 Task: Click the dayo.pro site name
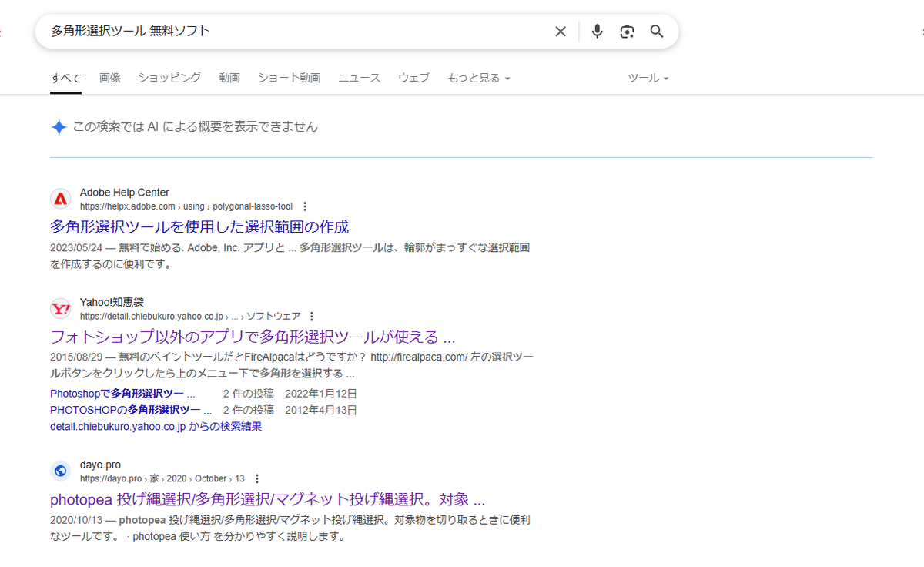100,465
